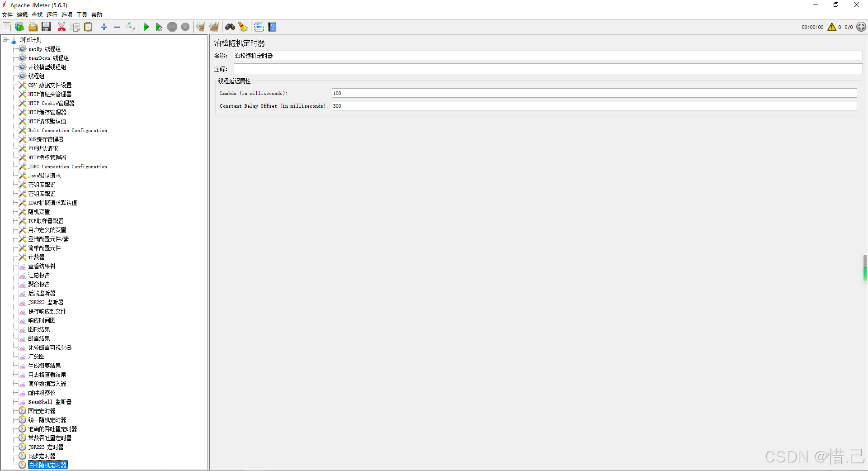
Task: Select the 同步定时器 node
Action: click(x=42, y=456)
